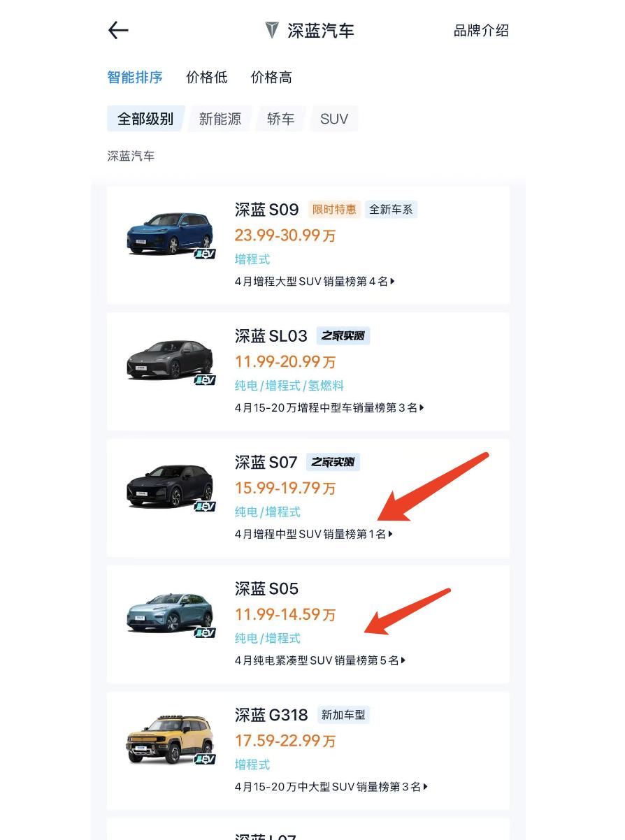Image resolution: width=625 pixels, height=840 pixels.
Task: Expand SL03 增程中型车 sales ranking arrow
Action: [x=422, y=407]
